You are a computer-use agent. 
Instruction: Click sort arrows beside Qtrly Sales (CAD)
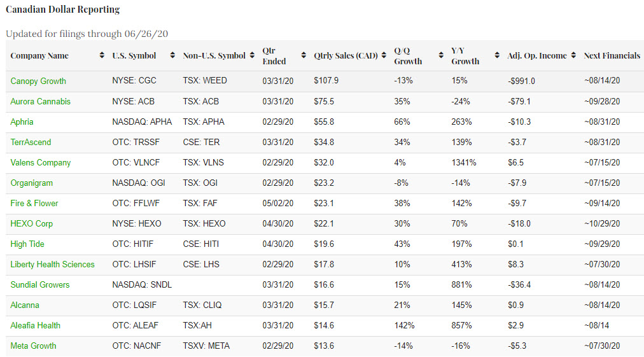click(384, 56)
